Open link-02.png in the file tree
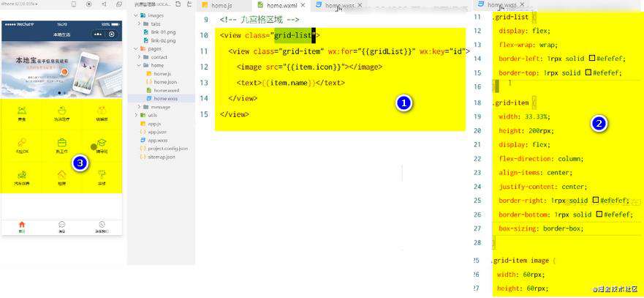 pyautogui.click(x=159, y=40)
